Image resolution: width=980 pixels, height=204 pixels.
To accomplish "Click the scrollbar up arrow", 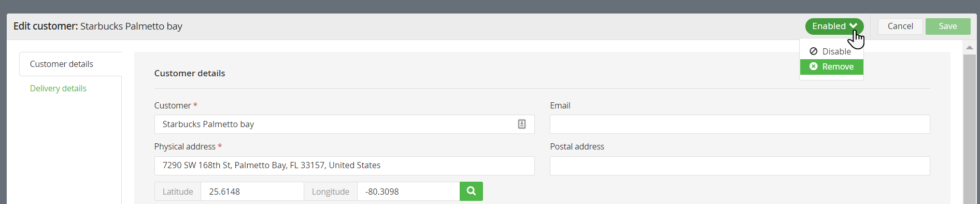I will pos(969,47).
